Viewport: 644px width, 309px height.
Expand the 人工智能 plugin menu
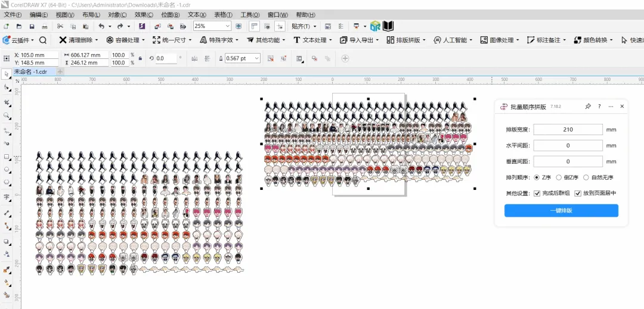coord(453,40)
